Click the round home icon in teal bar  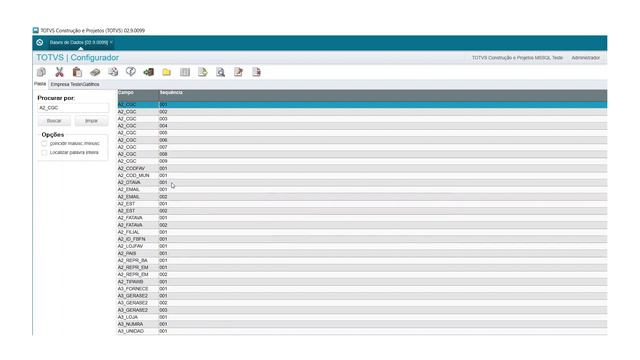click(40, 42)
